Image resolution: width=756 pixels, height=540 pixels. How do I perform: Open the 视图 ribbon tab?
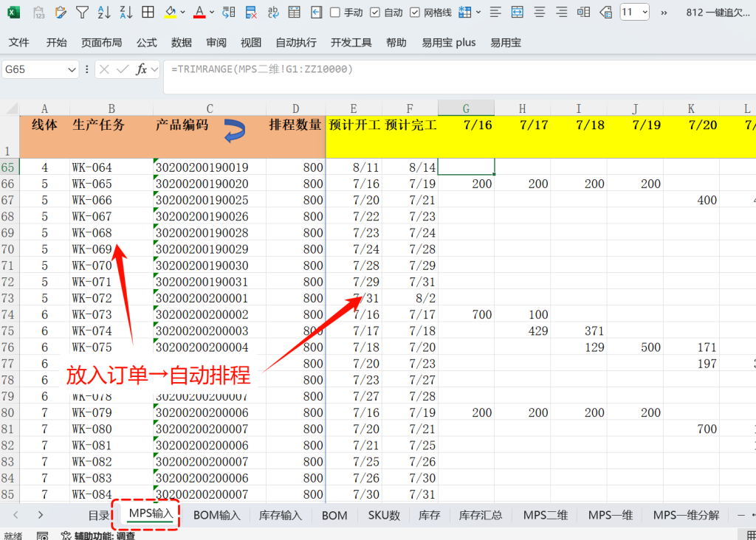[x=251, y=42]
